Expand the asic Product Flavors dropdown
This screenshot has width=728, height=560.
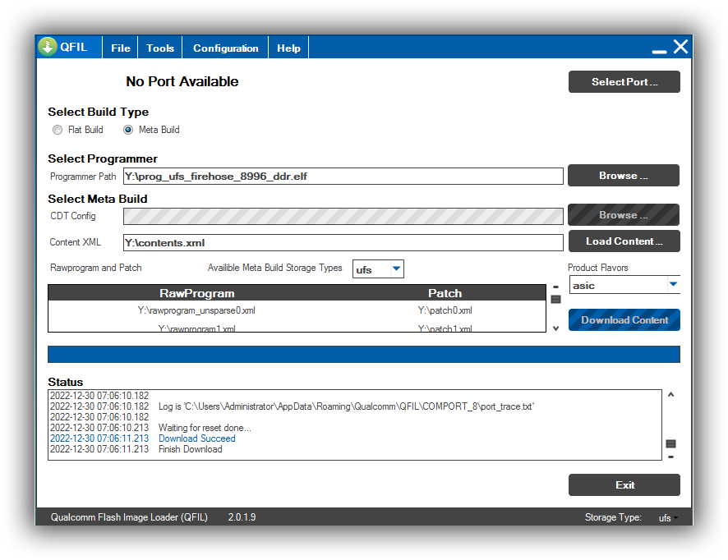pyautogui.click(x=673, y=284)
